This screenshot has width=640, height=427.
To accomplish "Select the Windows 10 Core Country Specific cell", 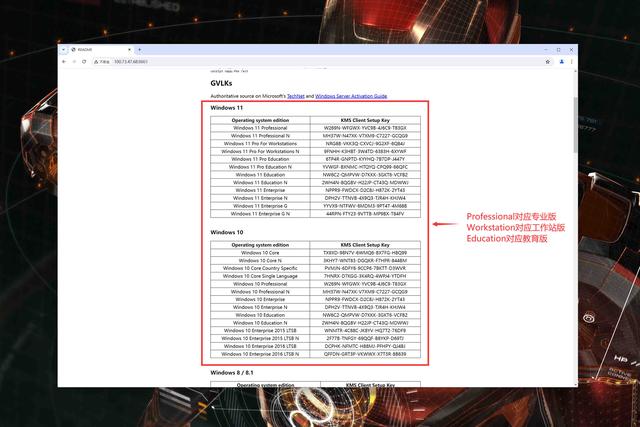I will pos(260,268).
